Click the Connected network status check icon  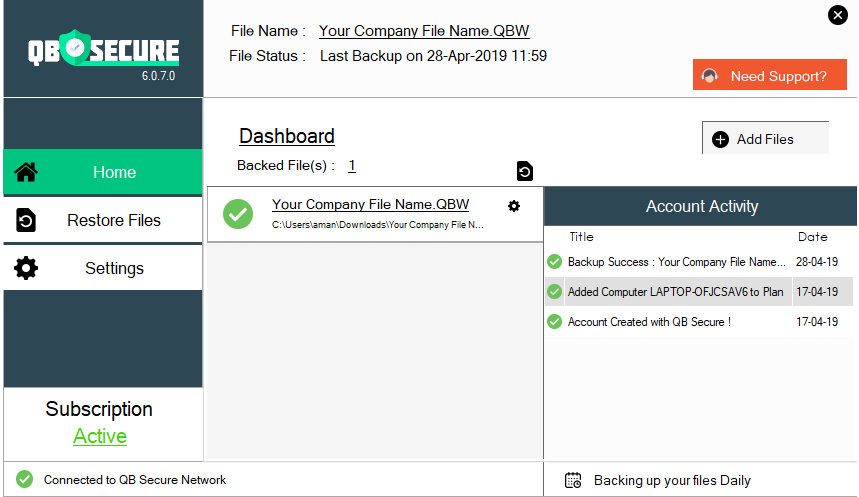pyautogui.click(x=24, y=479)
